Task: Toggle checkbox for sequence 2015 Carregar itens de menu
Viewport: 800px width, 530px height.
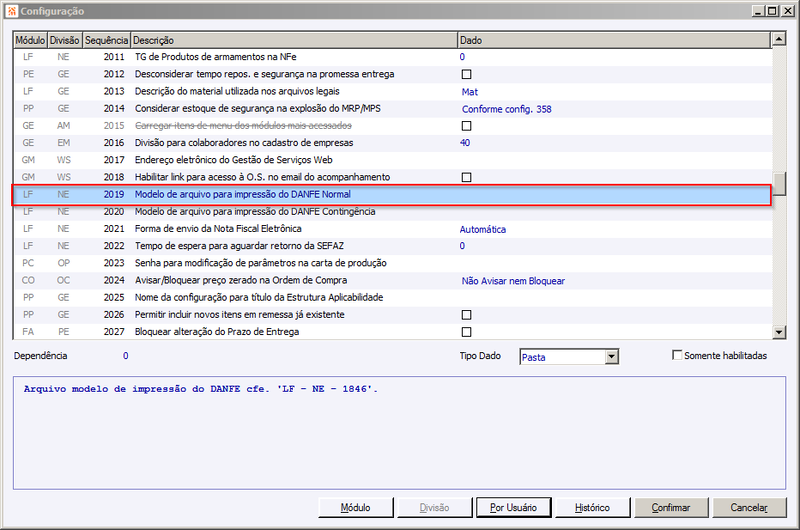Action: tap(466, 126)
